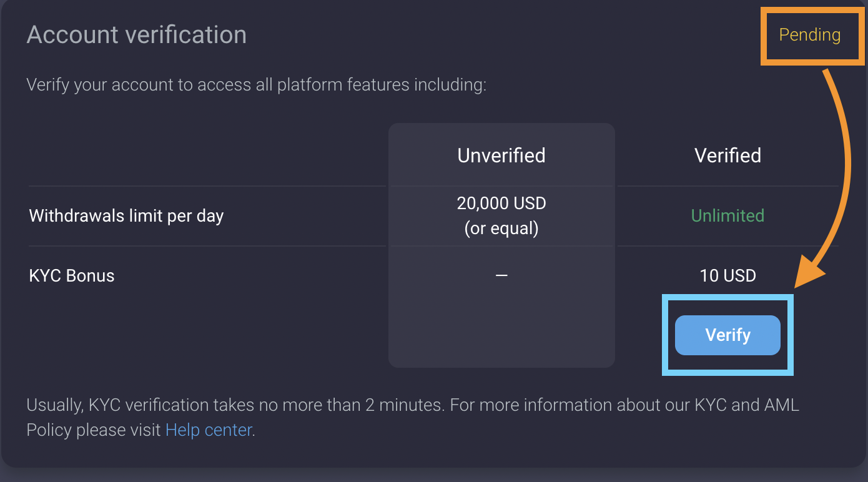Click the yellow Pending status label

pyautogui.click(x=809, y=35)
